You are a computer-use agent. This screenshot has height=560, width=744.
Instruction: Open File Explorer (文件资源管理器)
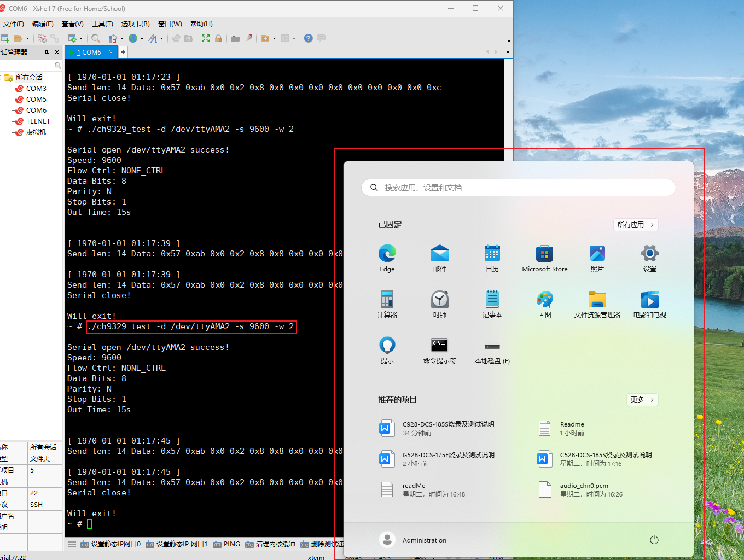click(x=597, y=305)
